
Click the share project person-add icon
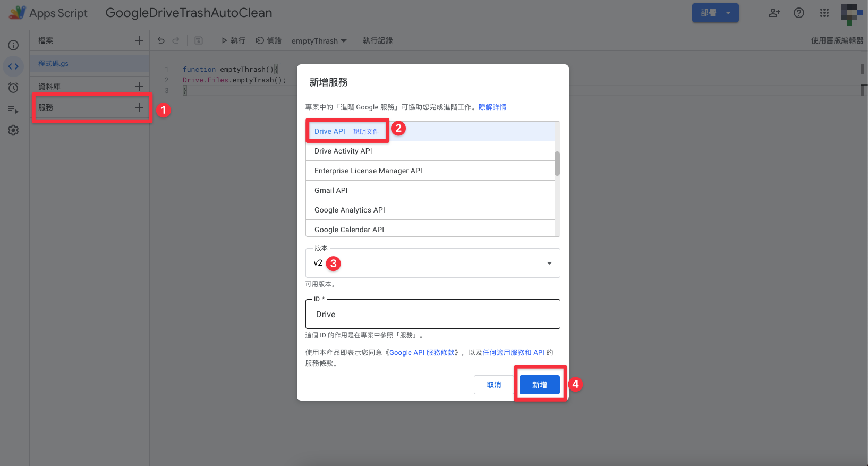pyautogui.click(x=775, y=13)
